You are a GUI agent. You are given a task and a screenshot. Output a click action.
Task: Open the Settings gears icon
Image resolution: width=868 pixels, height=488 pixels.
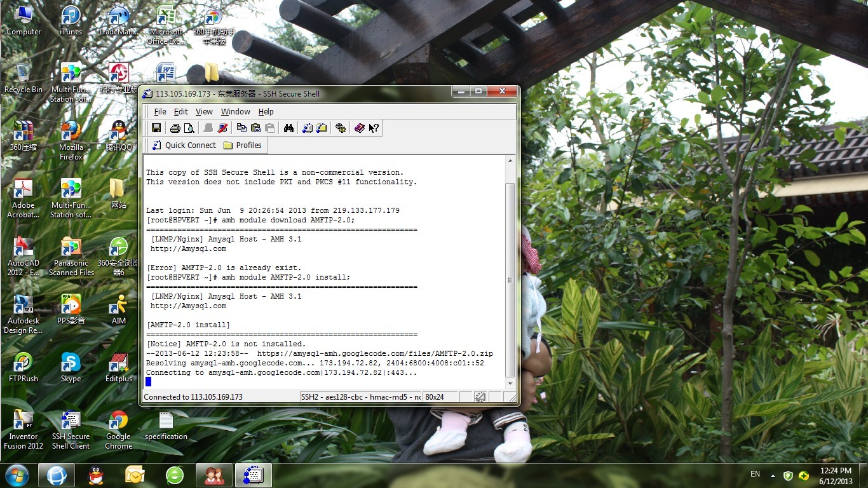(341, 128)
